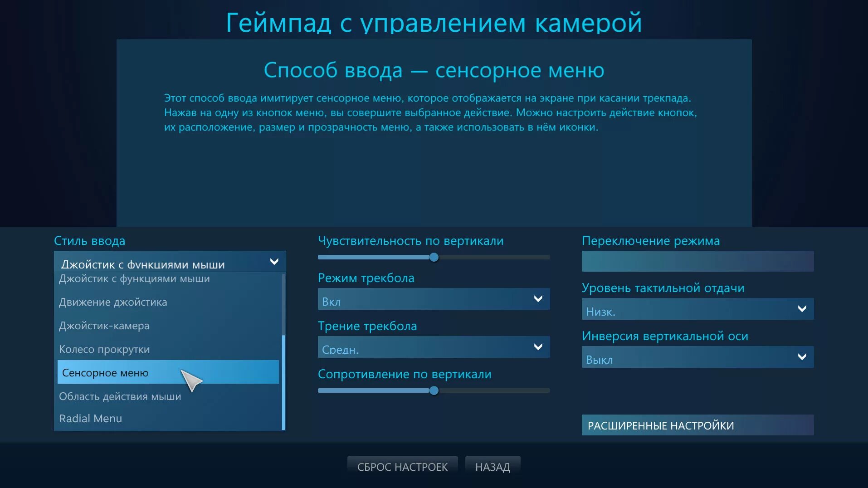Adjust the "Чувствительность по вертикали" slider handle
The height and width of the screenshot is (488, 868).
[434, 257]
